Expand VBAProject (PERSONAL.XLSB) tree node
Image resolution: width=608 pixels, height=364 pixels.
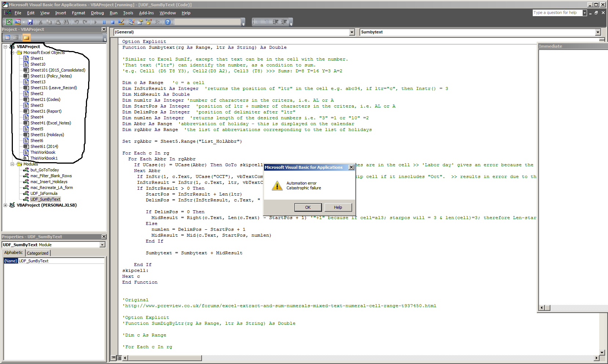[6, 205]
